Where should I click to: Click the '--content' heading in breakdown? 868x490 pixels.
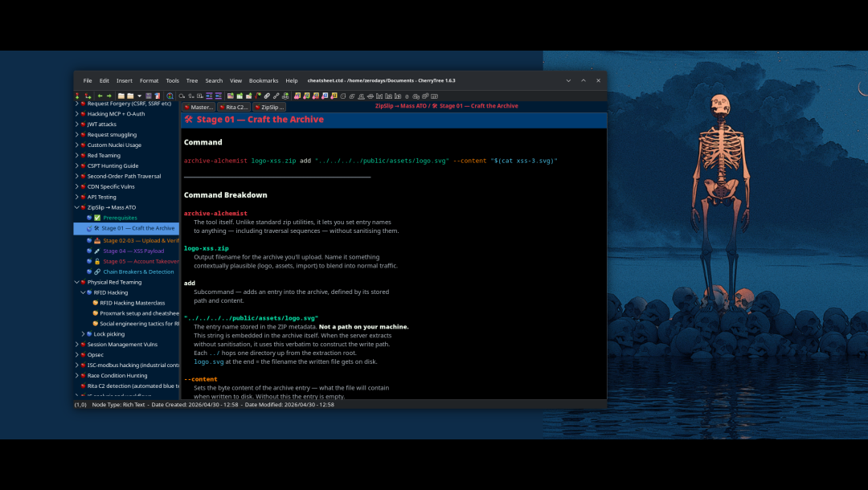click(200, 379)
